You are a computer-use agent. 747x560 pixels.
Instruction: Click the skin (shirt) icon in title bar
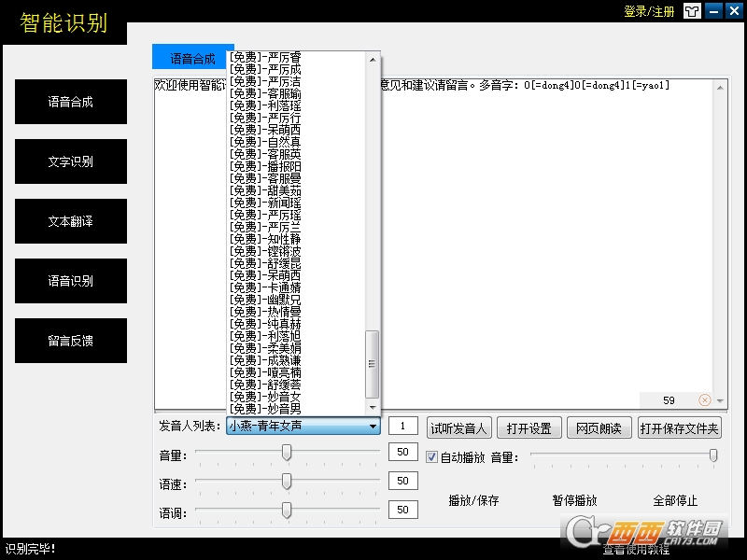click(x=692, y=11)
